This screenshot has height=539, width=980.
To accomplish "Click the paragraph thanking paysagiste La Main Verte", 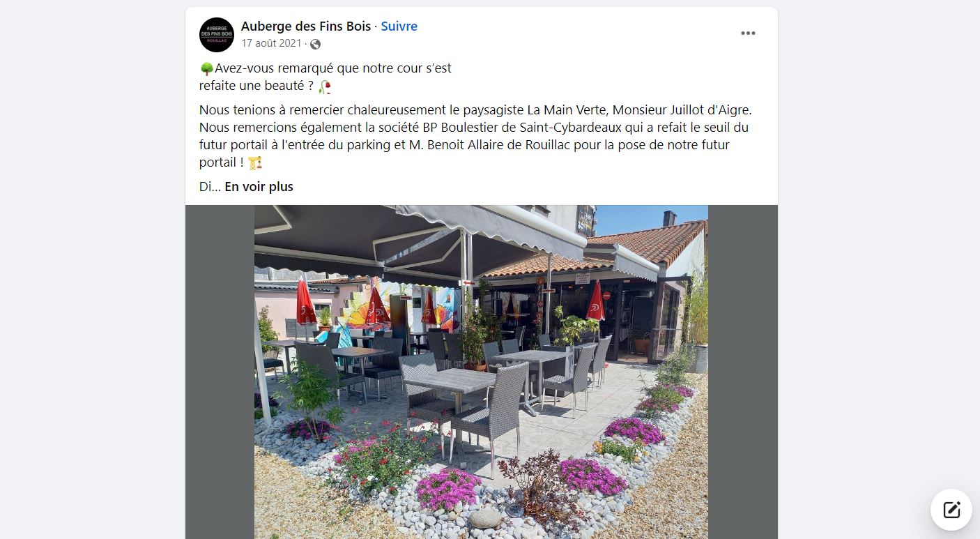I will (476, 136).
